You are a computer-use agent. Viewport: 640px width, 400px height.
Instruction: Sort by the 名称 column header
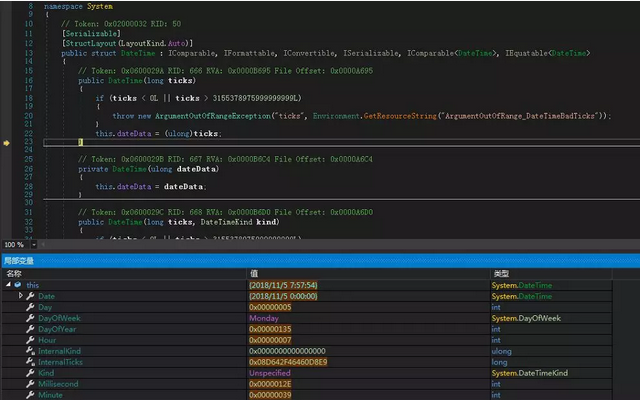tap(14, 273)
